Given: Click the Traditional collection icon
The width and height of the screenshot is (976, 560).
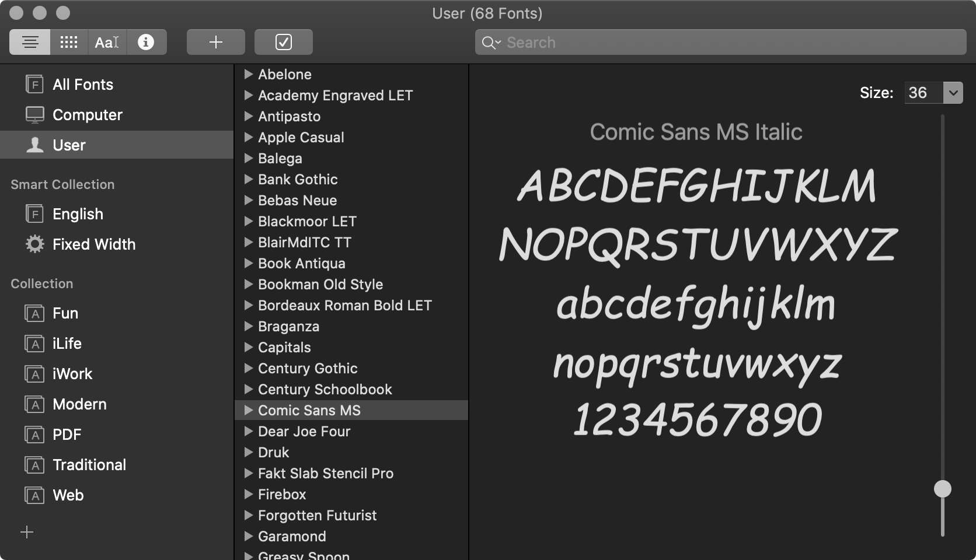Looking at the screenshot, I should [34, 465].
